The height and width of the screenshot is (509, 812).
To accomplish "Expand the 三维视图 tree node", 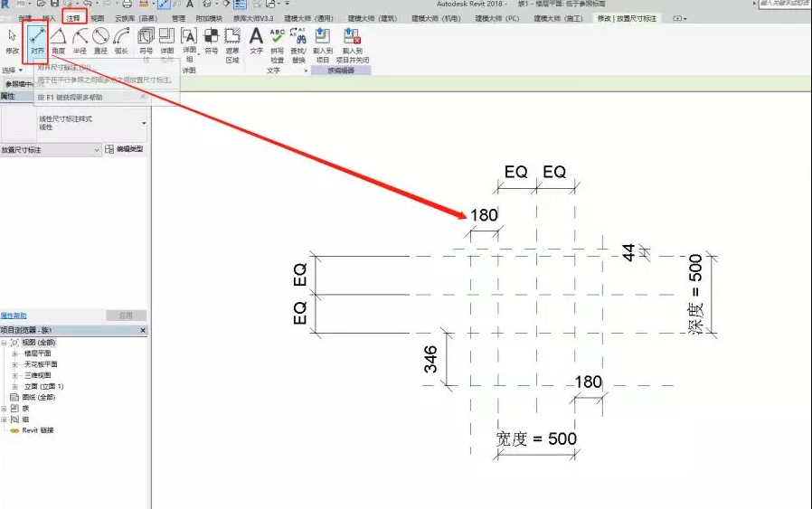I will point(14,375).
